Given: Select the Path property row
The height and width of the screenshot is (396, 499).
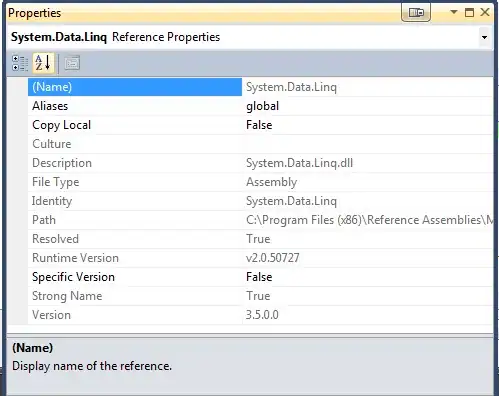Looking at the screenshot, I should [x=260, y=220].
